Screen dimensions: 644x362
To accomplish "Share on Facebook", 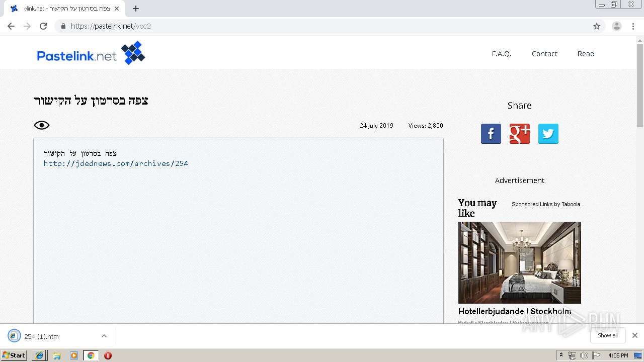I will (491, 134).
